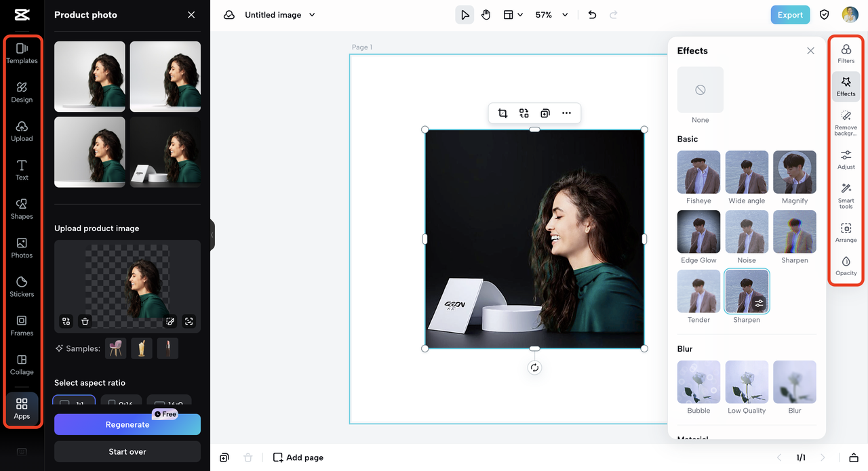Image resolution: width=868 pixels, height=471 pixels.
Task: Click the Regenerate button
Action: tap(127, 424)
